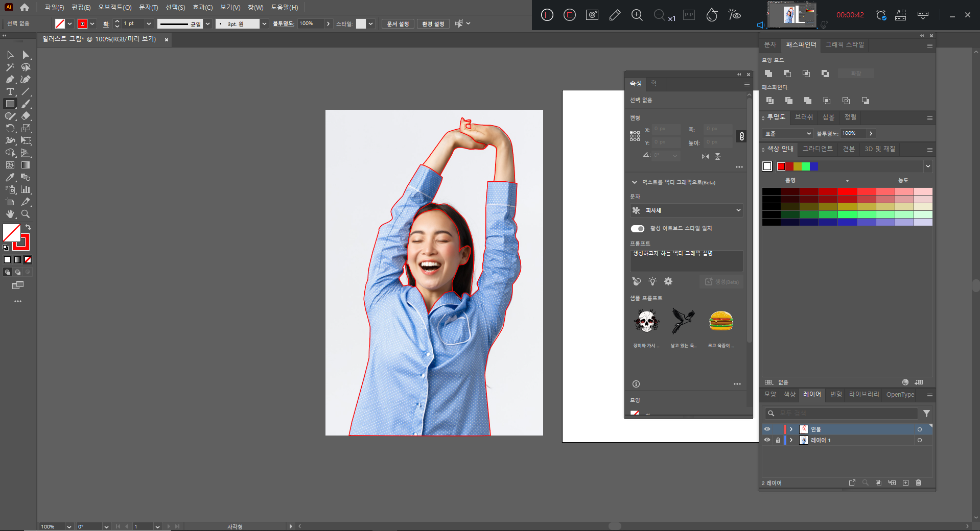Choose the Eyedropper tool
This screenshot has width=980, height=531.
point(10,178)
